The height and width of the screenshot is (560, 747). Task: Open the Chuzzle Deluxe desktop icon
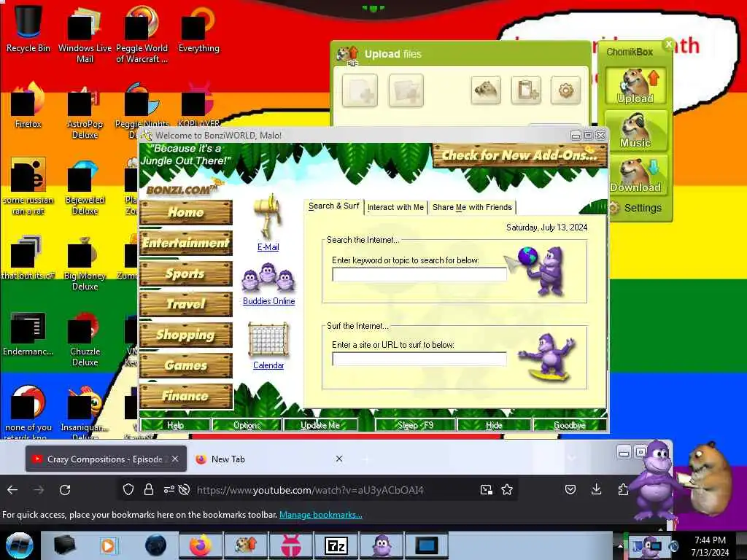click(85, 339)
